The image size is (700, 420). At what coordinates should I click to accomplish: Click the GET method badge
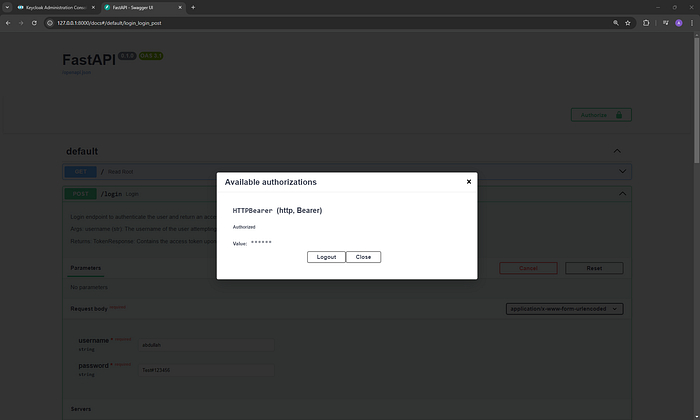click(x=80, y=171)
